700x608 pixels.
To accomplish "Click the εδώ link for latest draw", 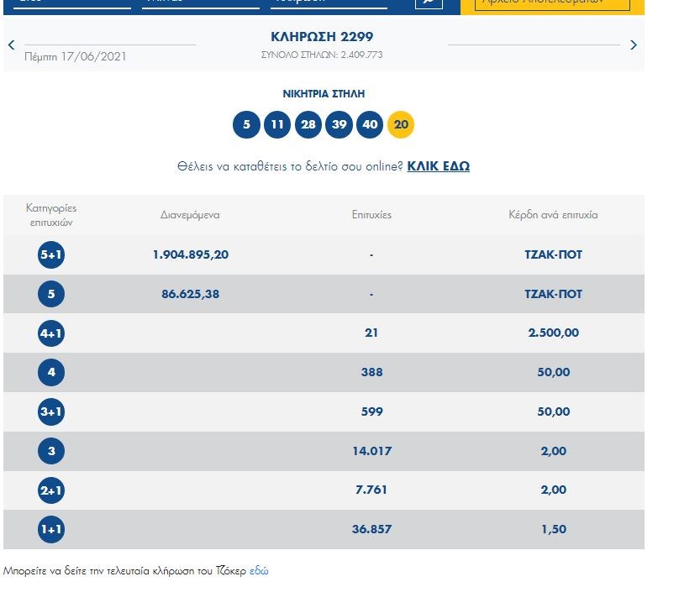I will coord(259,571).
